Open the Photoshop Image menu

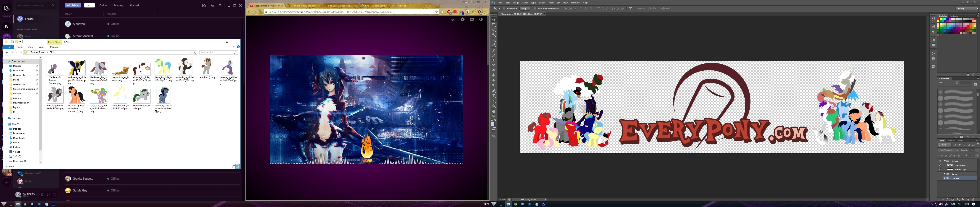pos(516,3)
